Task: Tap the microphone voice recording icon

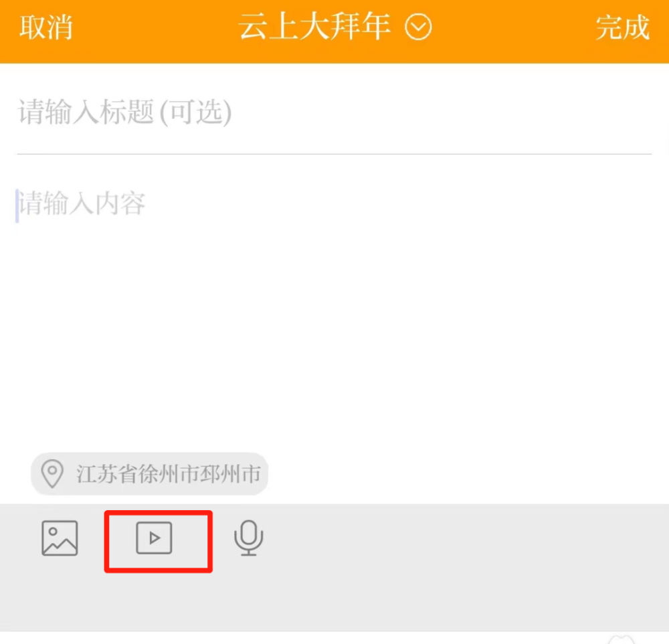Action: 249,538
